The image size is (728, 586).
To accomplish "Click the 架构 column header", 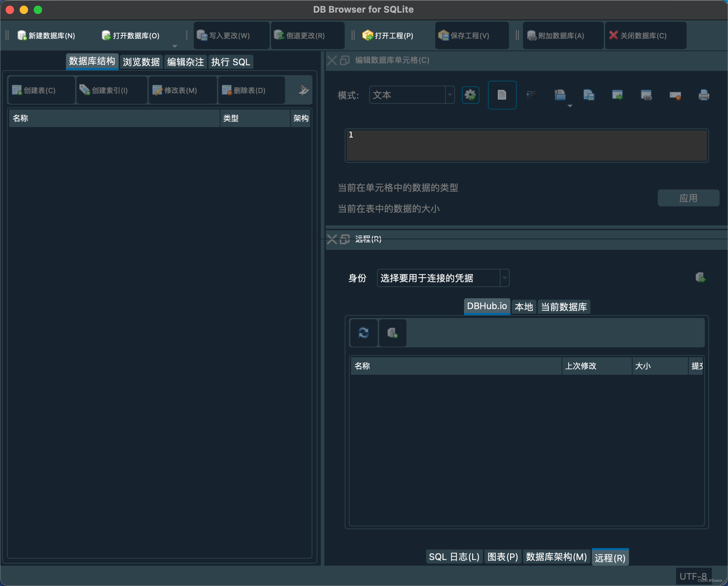I will [x=301, y=118].
